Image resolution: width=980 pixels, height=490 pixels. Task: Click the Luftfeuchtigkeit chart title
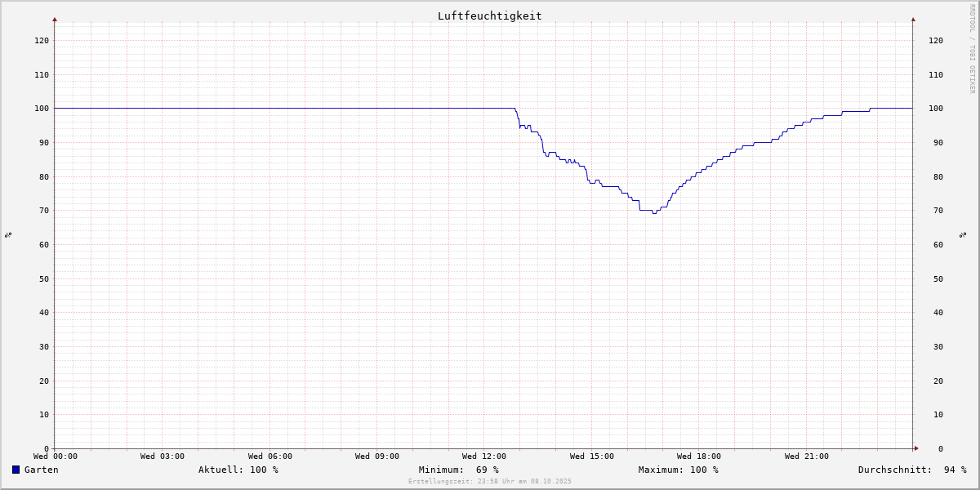click(489, 16)
